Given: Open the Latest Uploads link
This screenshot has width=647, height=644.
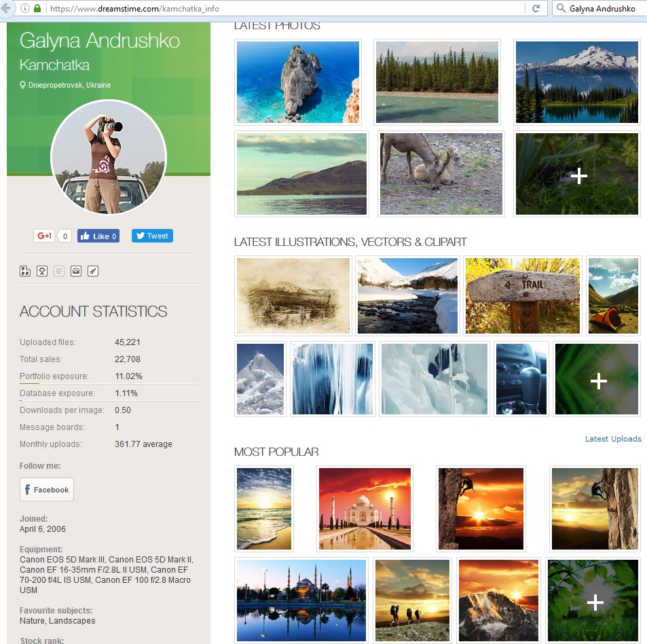Looking at the screenshot, I should (613, 439).
